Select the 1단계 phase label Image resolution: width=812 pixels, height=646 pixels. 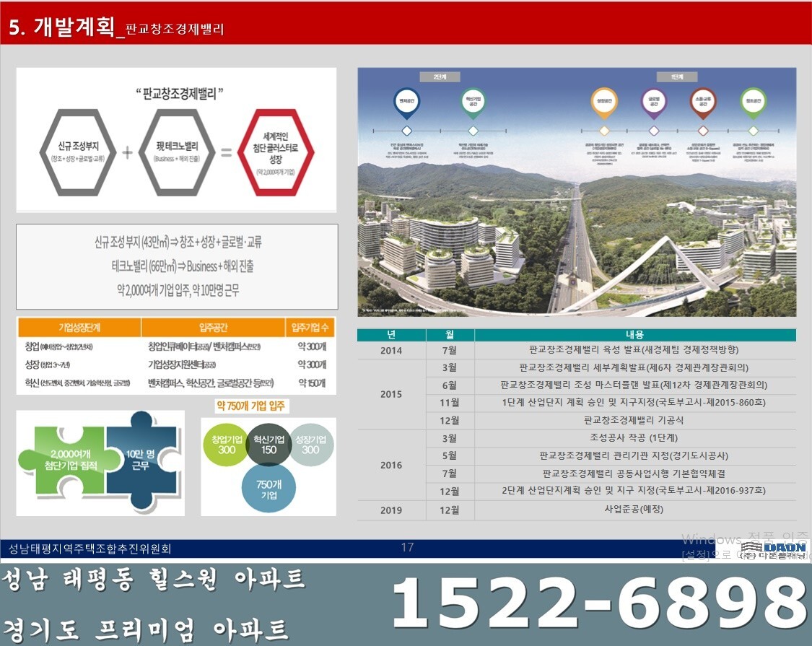(x=677, y=77)
